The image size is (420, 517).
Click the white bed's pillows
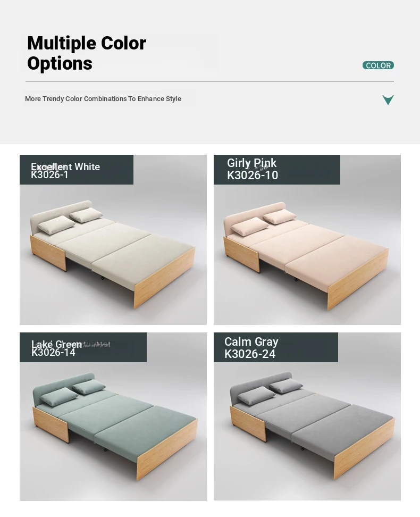click(70, 221)
